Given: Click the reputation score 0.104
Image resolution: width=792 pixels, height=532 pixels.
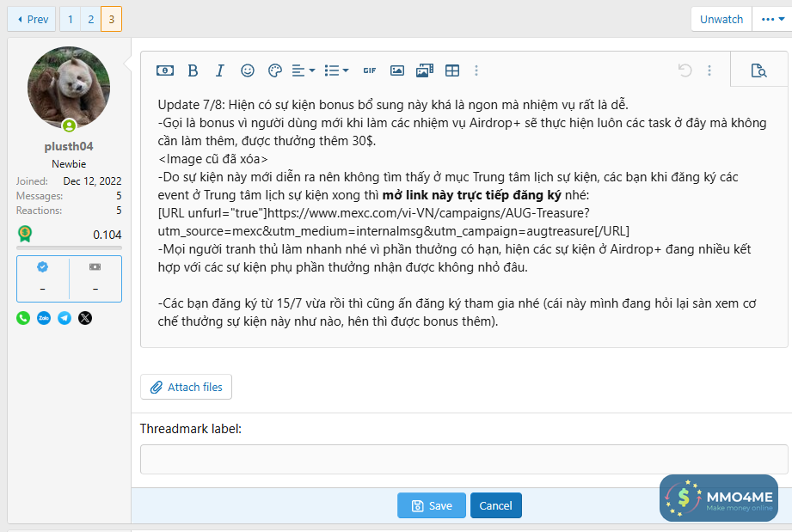Looking at the screenshot, I should (x=107, y=235).
